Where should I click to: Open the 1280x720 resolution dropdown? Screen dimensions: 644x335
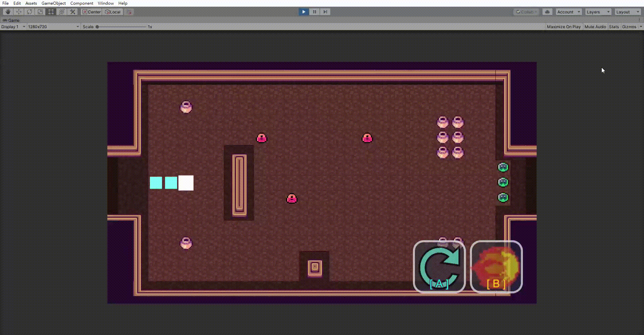tap(53, 27)
